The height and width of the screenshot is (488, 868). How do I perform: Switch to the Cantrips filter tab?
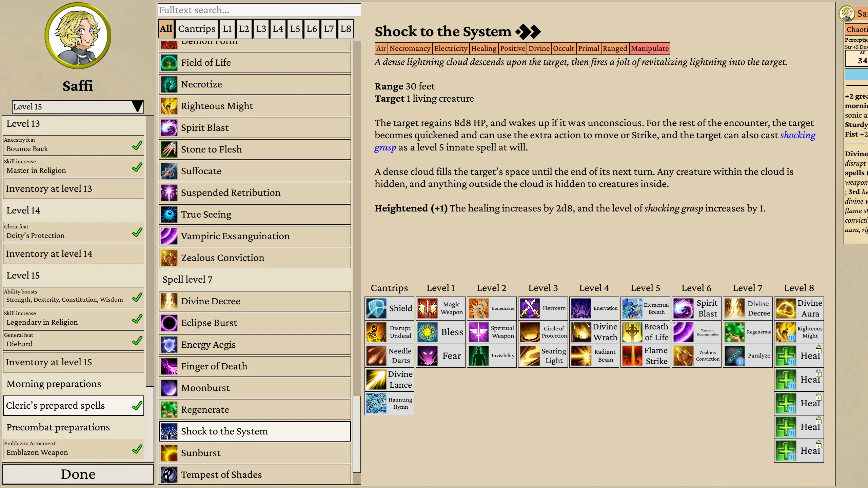tap(197, 29)
